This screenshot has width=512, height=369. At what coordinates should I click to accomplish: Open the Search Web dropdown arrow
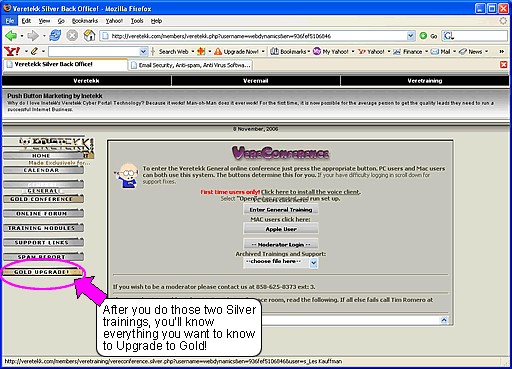[x=192, y=52]
